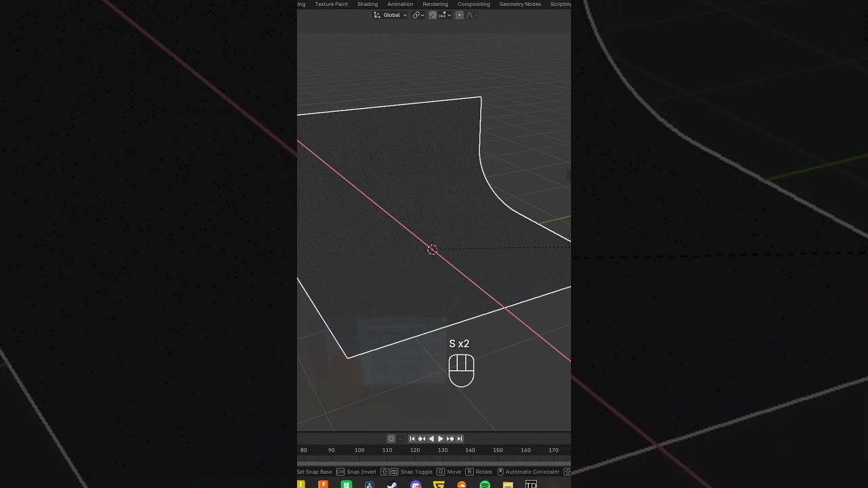Jump to the next keyframe
The image size is (868, 488).
pyautogui.click(x=450, y=439)
